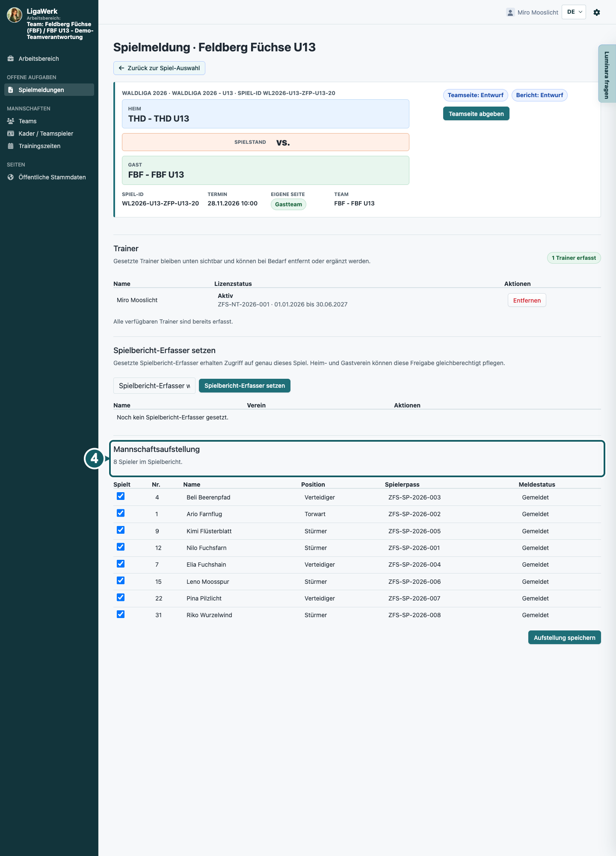Screen dimensions: 616x856
Task: Open the Teams sidebar item
Action: [x=49, y=121]
